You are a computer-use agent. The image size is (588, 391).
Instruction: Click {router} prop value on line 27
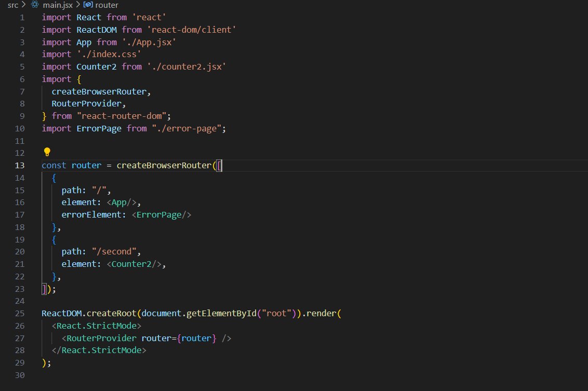pos(196,338)
